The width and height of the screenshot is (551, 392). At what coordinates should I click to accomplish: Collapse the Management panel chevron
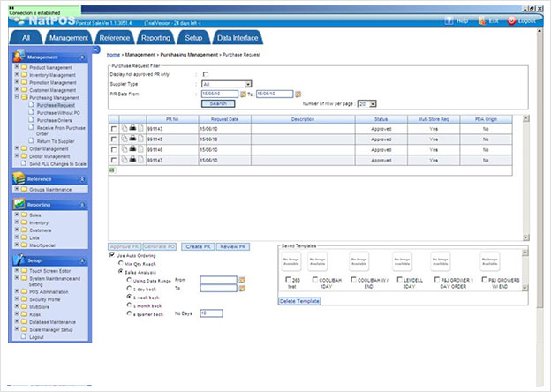click(x=82, y=57)
